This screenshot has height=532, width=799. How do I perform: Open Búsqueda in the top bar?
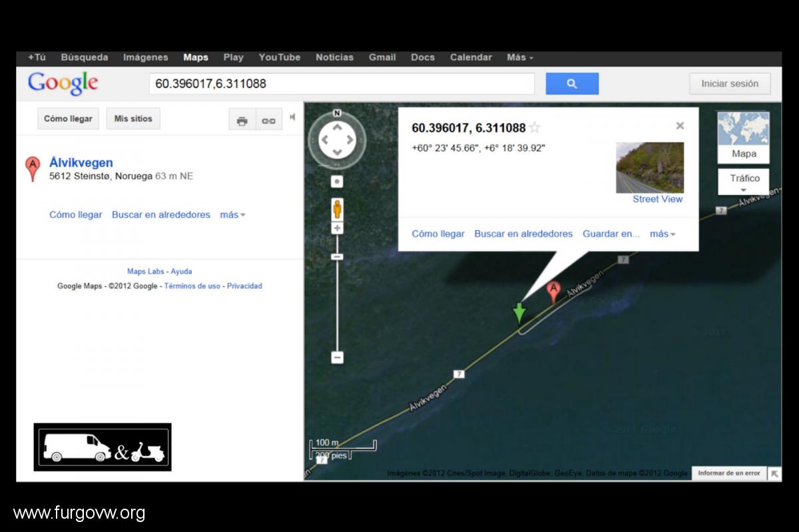pyautogui.click(x=85, y=57)
